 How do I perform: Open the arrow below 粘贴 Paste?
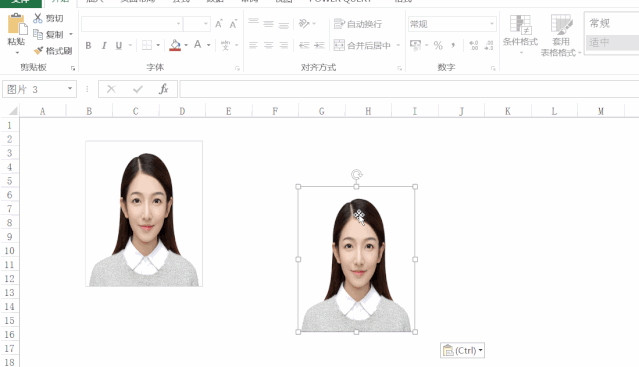[x=17, y=53]
